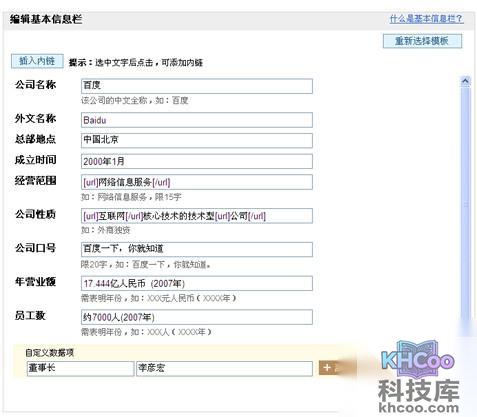Screen dimensions: 477x417
Task: Click the 公司名称 input containing 百度
Action: pos(197,86)
